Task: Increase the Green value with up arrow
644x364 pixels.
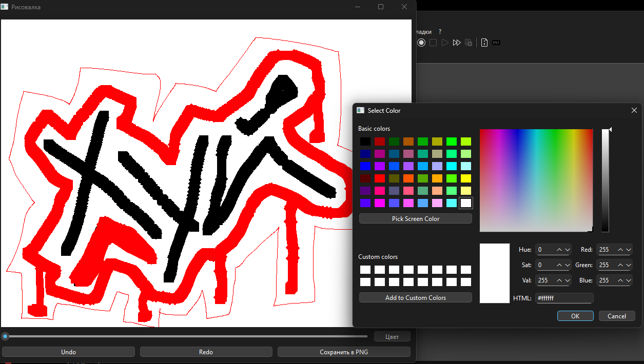Action: point(621,265)
